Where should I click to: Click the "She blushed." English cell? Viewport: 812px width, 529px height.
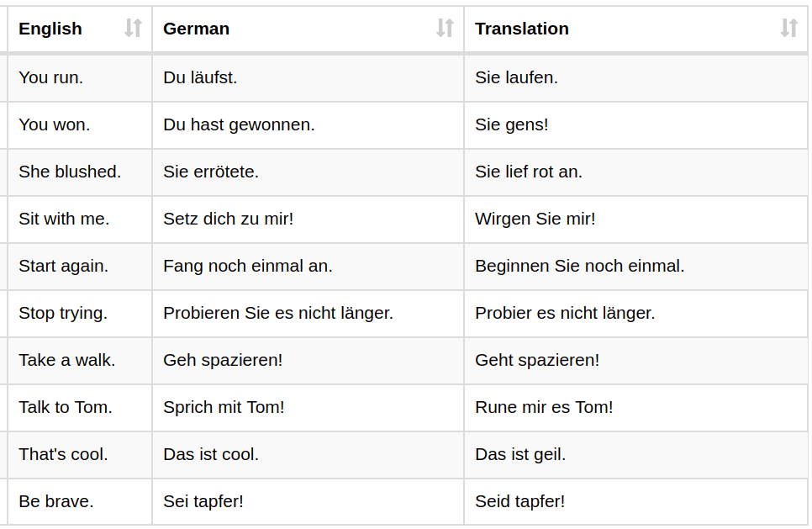70,172
